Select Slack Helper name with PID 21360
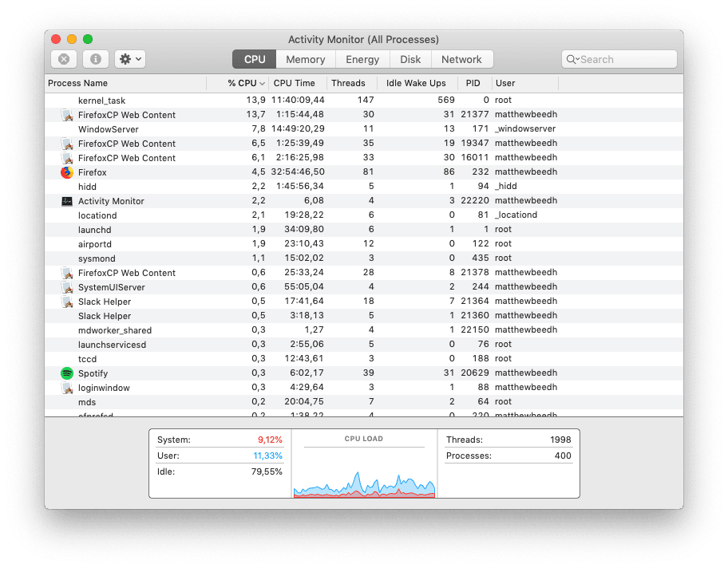This screenshot has height=568, width=728. coord(105,316)
